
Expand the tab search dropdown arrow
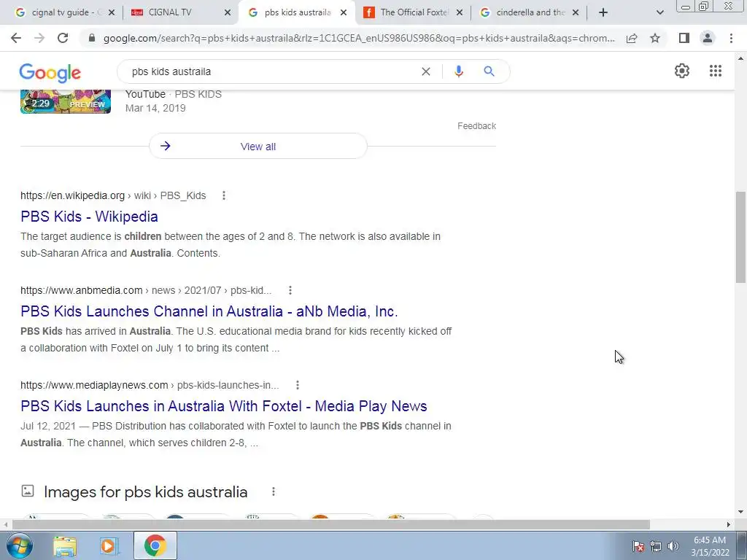pyautogui.click(x=659, y=13)
